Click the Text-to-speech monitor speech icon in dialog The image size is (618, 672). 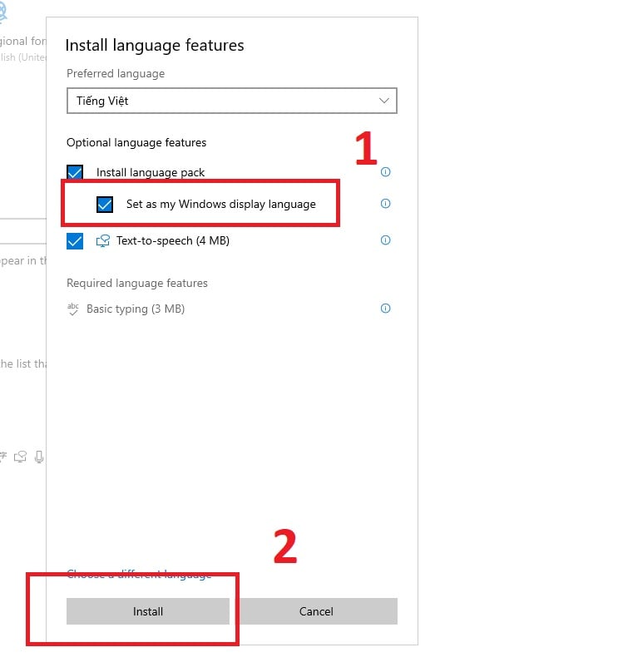[x=103, y=241]
